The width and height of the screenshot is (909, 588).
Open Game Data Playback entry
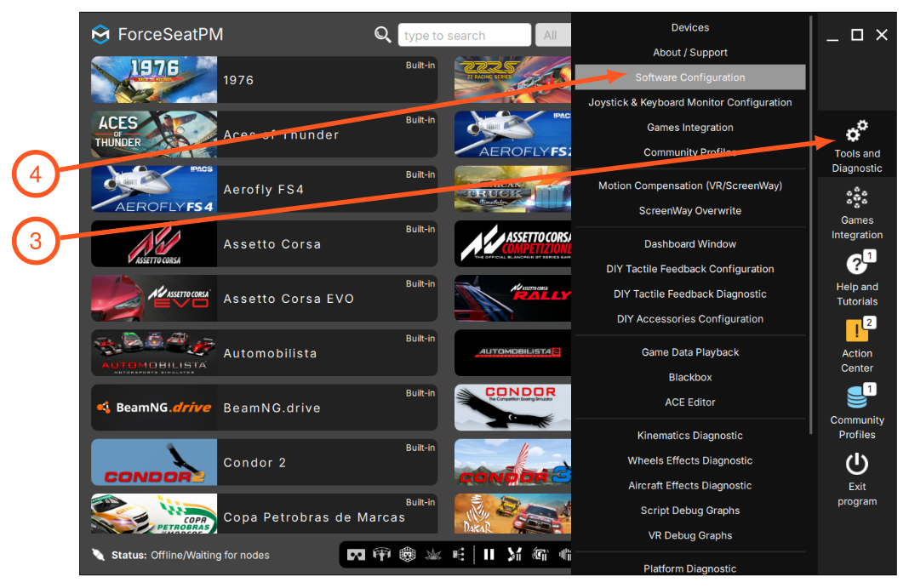[x=690, y=352]
